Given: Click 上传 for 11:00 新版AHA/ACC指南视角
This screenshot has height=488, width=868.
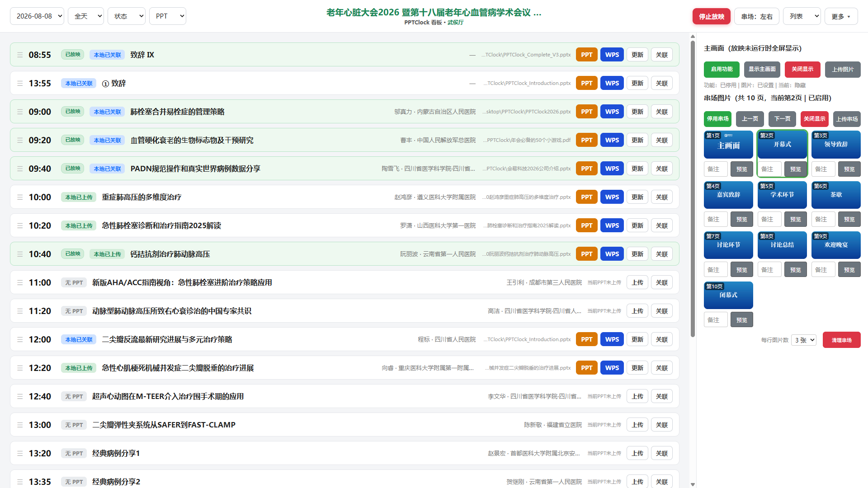Looking at the screenshot, I should tap(637, 282).
